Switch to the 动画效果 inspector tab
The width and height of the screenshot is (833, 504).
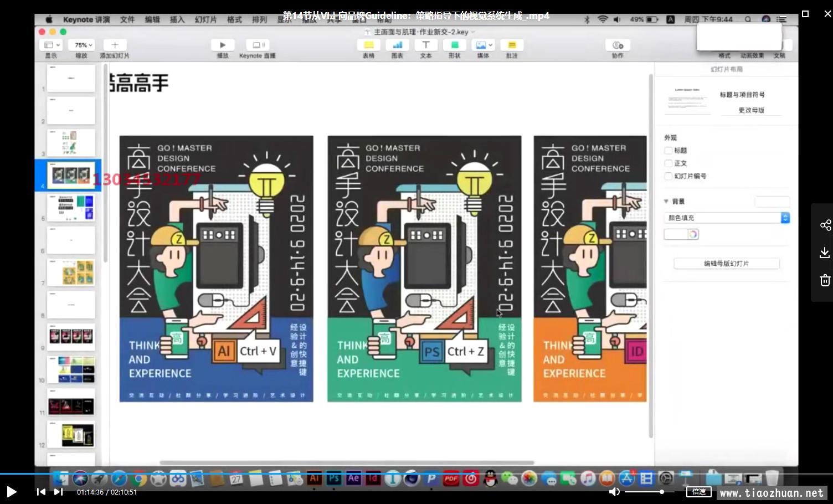coord(752,55)
